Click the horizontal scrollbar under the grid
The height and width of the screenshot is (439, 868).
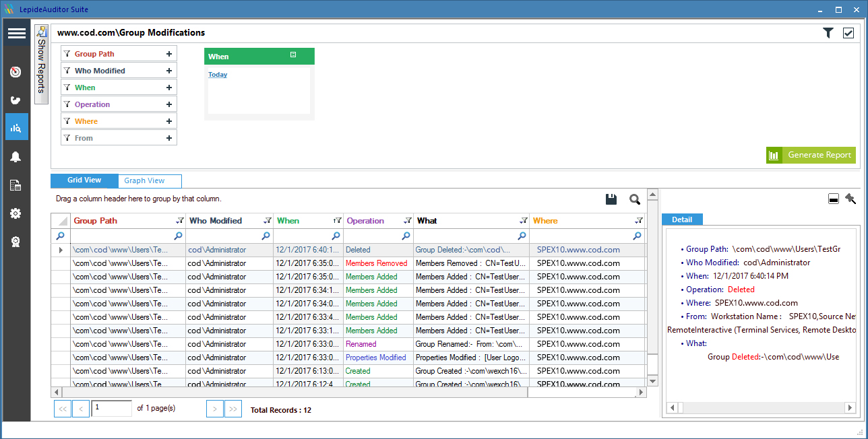(348, 392)
